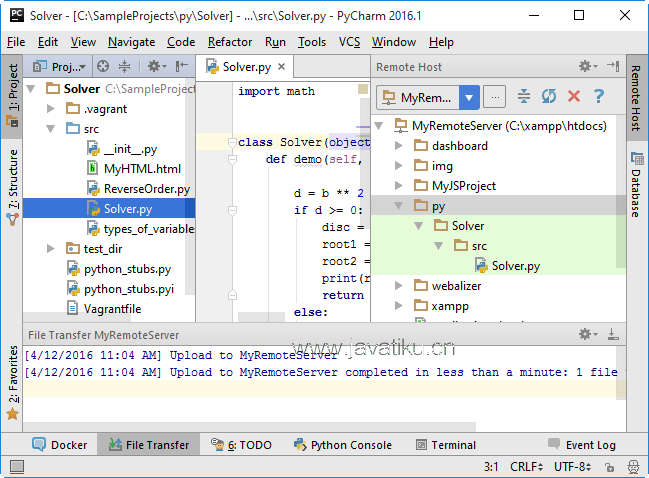Click the CRLF line separator selector
The image size is (649, 478).
pyautogui.click(x=526, y=467)
